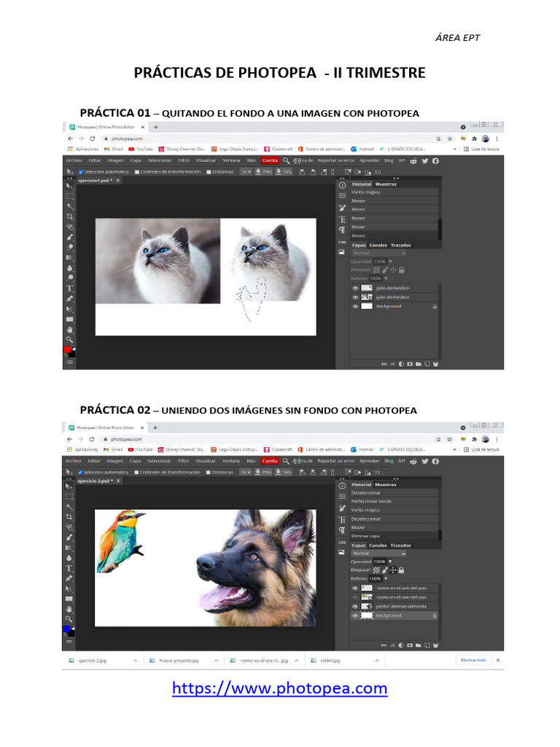This screenshot has width=560, height=747.
Task: Toggle Seleccion automatica checkbox in Práctica 02
Action: [x=80, y=473]
